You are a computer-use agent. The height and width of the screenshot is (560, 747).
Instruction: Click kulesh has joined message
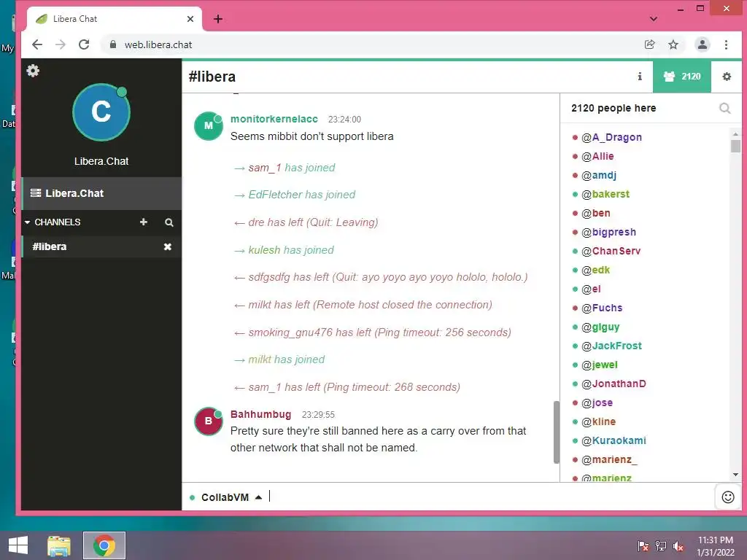(x=285, y=250)
